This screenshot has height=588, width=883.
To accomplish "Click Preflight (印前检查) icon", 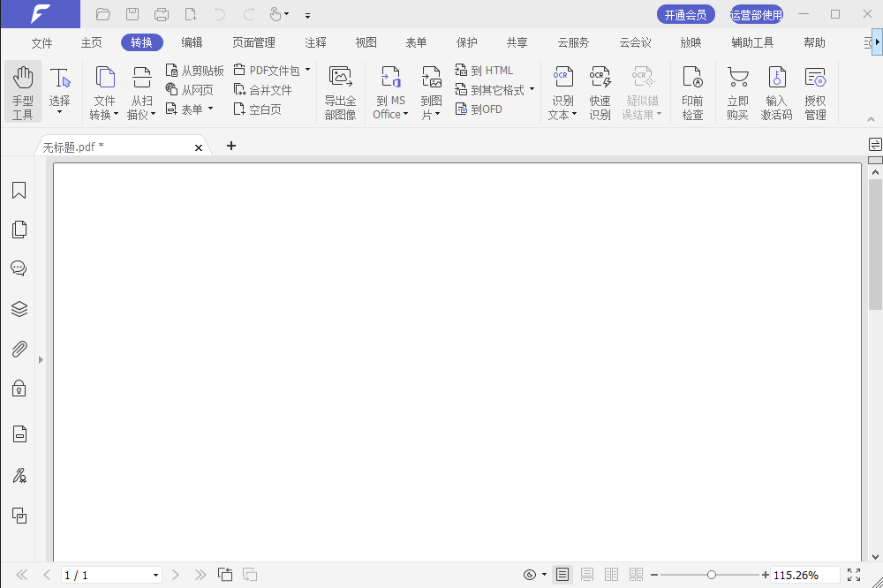I will pos(692,93).
